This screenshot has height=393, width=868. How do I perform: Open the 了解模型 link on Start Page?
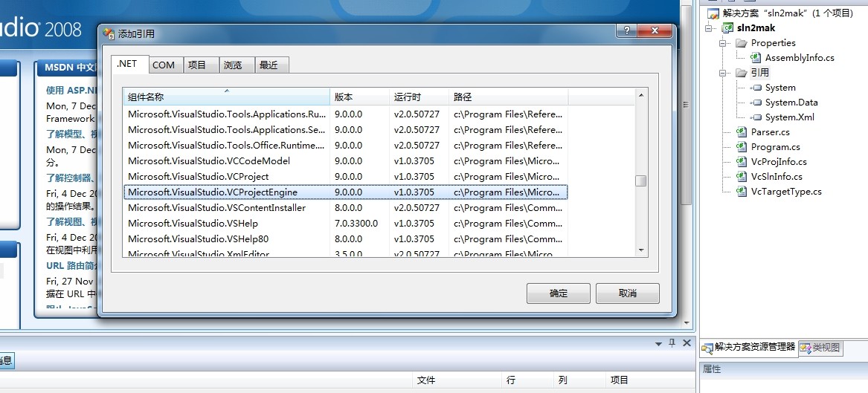tap(71, 134)
